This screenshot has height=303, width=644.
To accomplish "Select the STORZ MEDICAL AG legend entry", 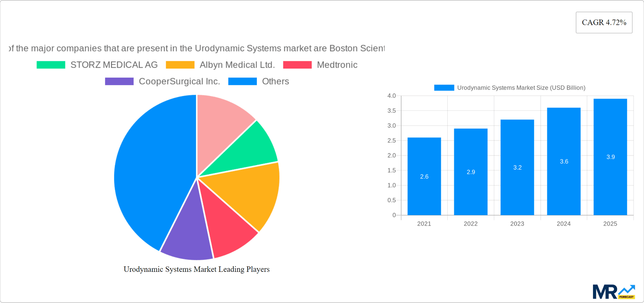I will 114,64.
